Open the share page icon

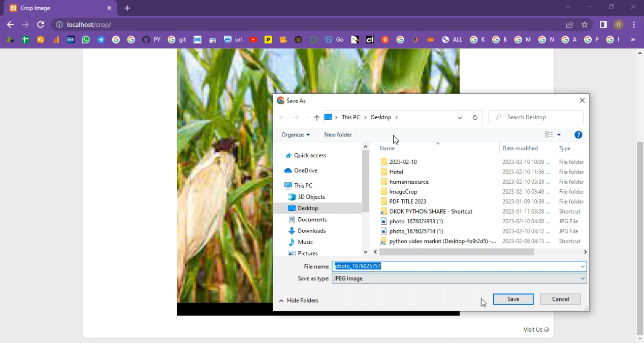(x=569, y=24)
